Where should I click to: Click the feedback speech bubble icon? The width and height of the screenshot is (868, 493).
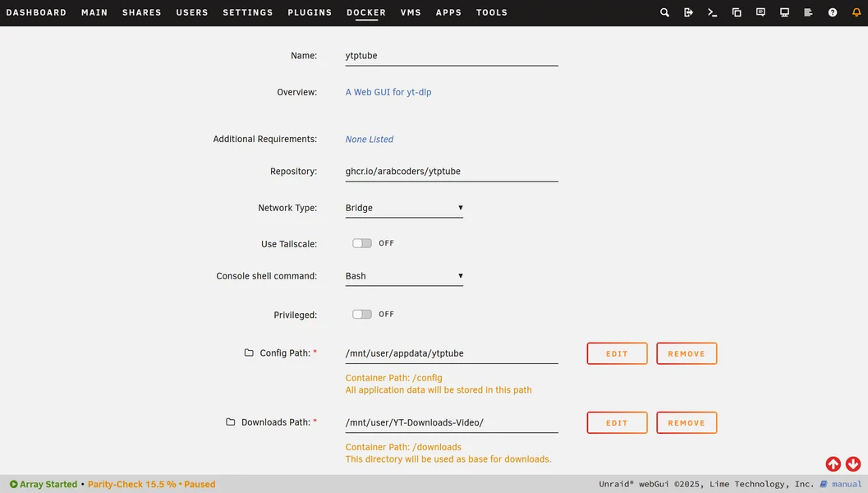[760, 12]
